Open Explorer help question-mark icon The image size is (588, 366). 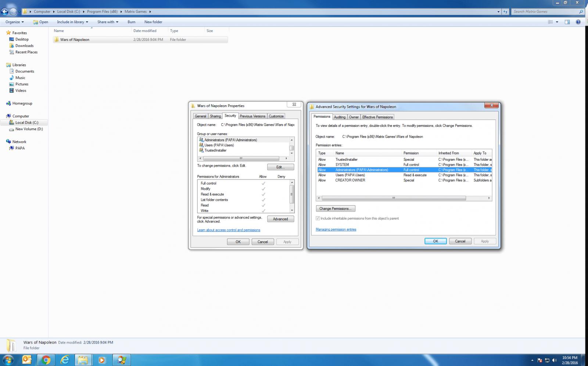578,22
